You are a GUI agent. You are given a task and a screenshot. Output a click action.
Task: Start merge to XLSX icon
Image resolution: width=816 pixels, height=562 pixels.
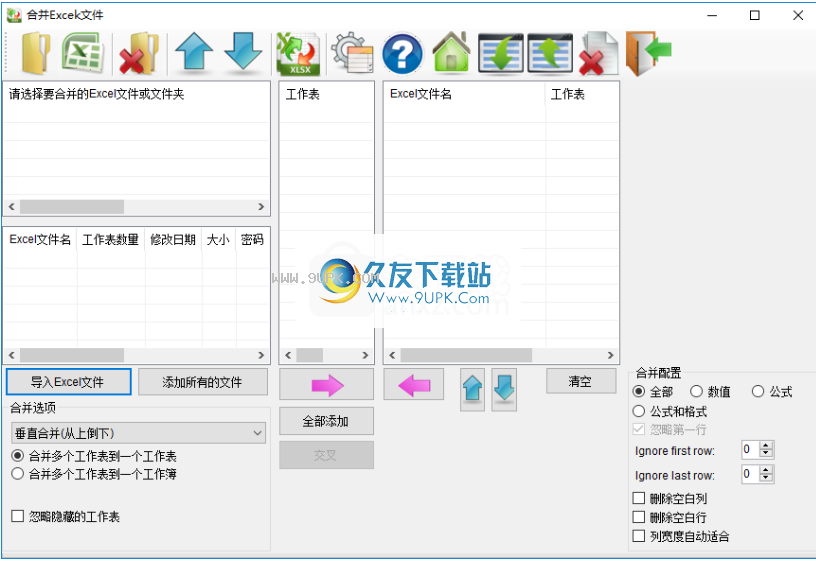coord(298,54)
